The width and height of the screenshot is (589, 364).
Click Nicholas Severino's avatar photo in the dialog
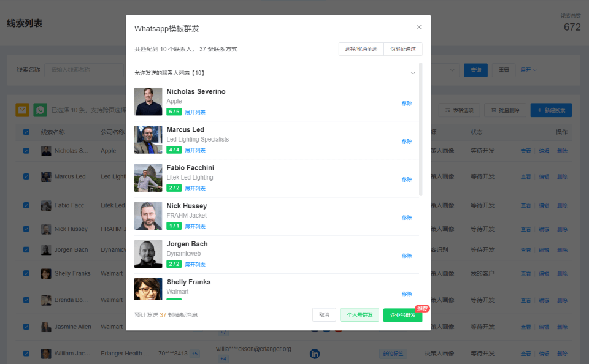[x=148, y=102]
